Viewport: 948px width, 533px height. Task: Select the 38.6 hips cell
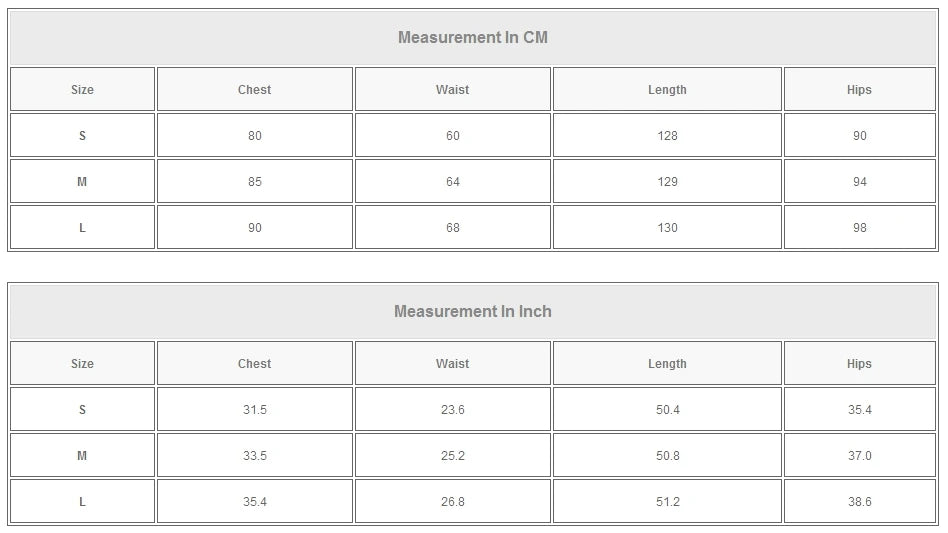tap(859, 502)
